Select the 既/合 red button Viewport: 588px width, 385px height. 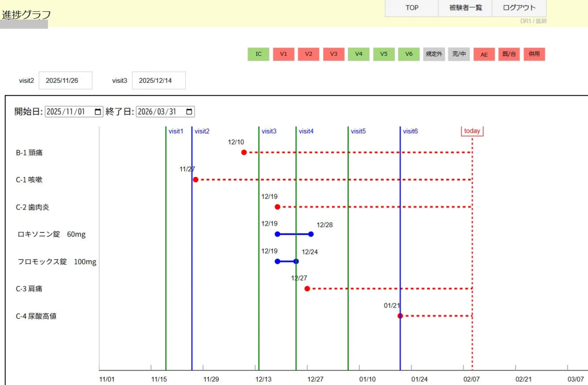point(509,54)
